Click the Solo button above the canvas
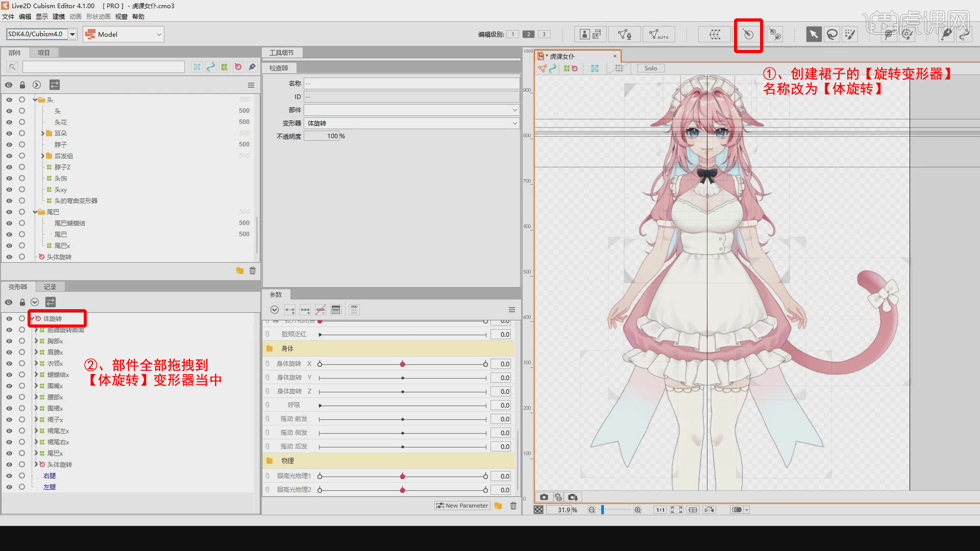The image size is (980, 551). pyautogui.click(x=650, y=68)
